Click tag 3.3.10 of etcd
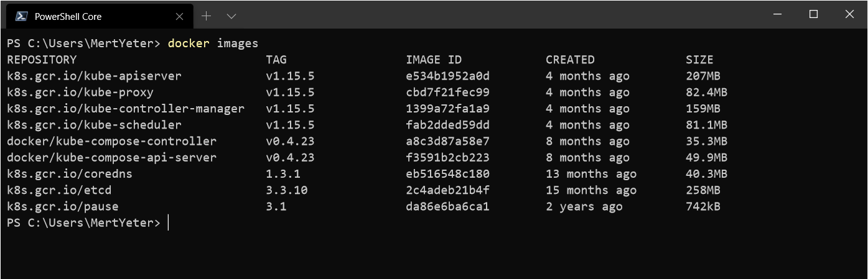Screen dimensions: 868x279 click(x=286, y=190)
